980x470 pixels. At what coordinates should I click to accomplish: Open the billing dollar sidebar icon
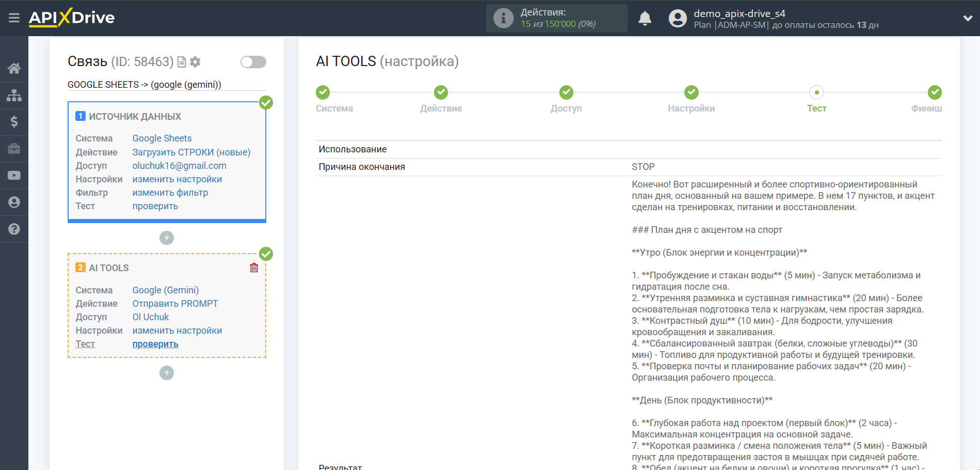14,122
